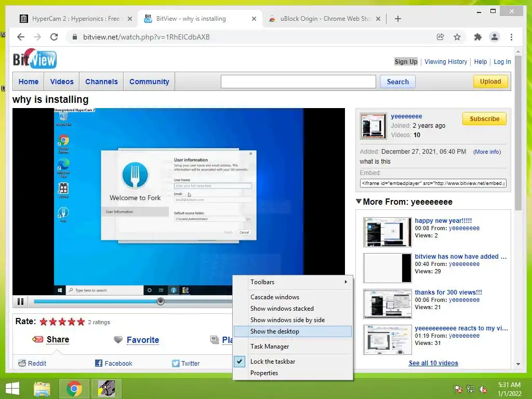
Task: Pause the video playback
Action: point(20,301)
